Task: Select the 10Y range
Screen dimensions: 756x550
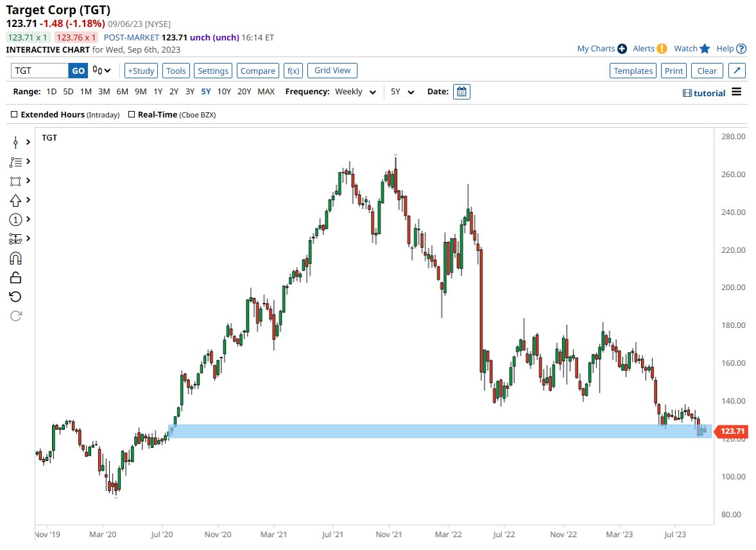Action: coord(224,92)
